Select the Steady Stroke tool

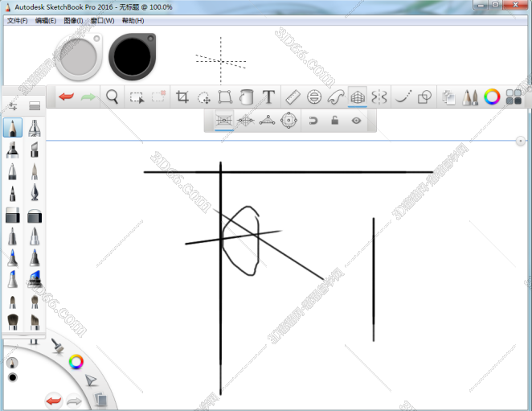[x=403, y=97]
